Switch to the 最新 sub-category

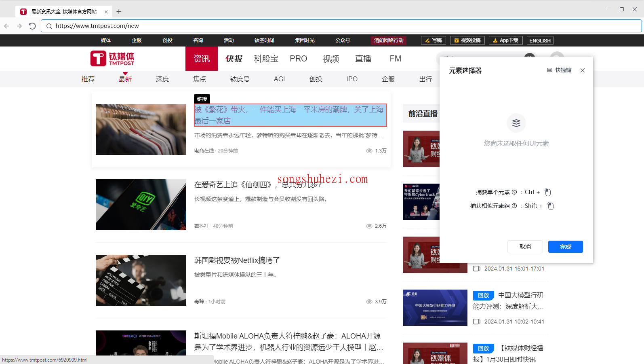point(125,79)
